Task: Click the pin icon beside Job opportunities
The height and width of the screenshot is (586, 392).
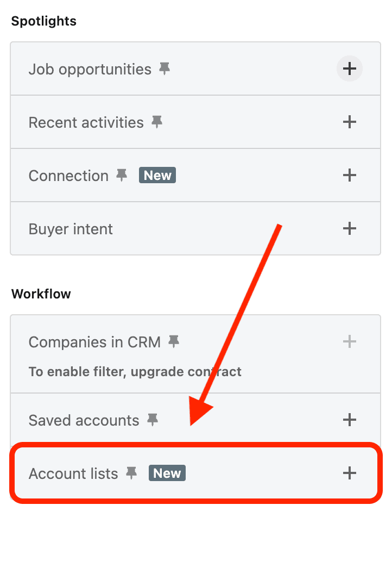Action: (x=164, y=69)
